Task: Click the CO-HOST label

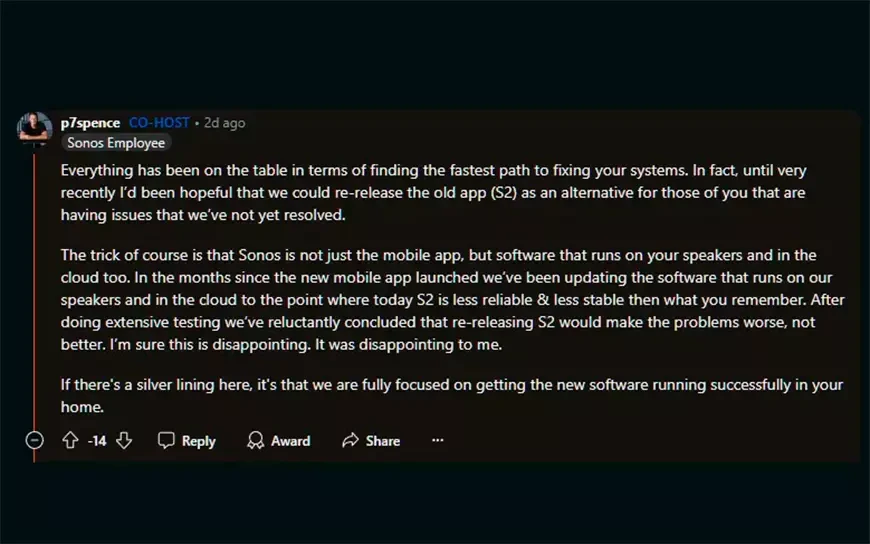Action: [x=159, y=122]
